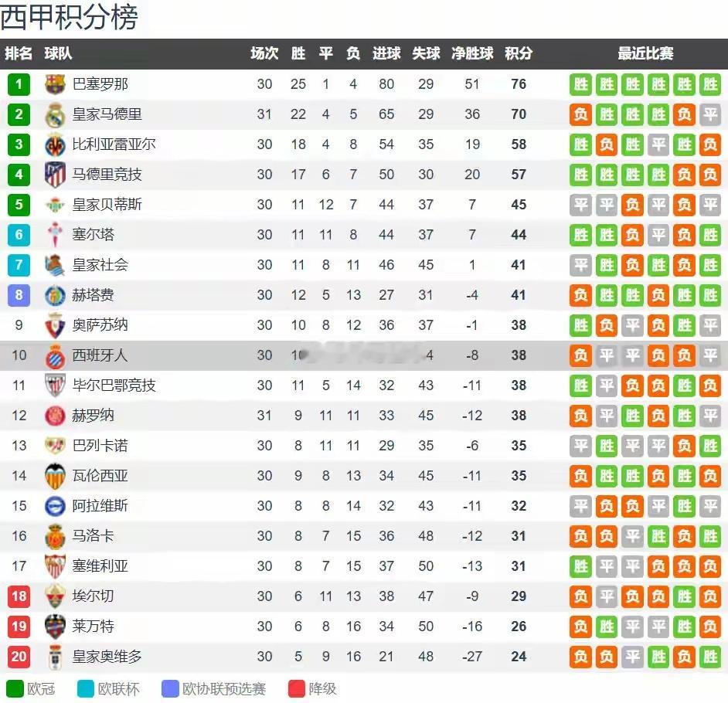728x703 pixels.
Task: Click the Atlético Madrid crest icon
Action: coord(55,175)
